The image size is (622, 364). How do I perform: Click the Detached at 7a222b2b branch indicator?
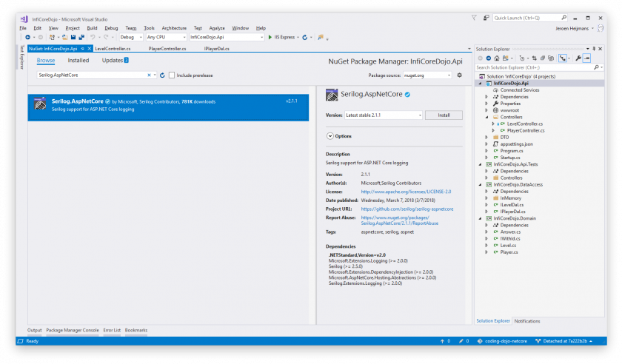(564, 341)
